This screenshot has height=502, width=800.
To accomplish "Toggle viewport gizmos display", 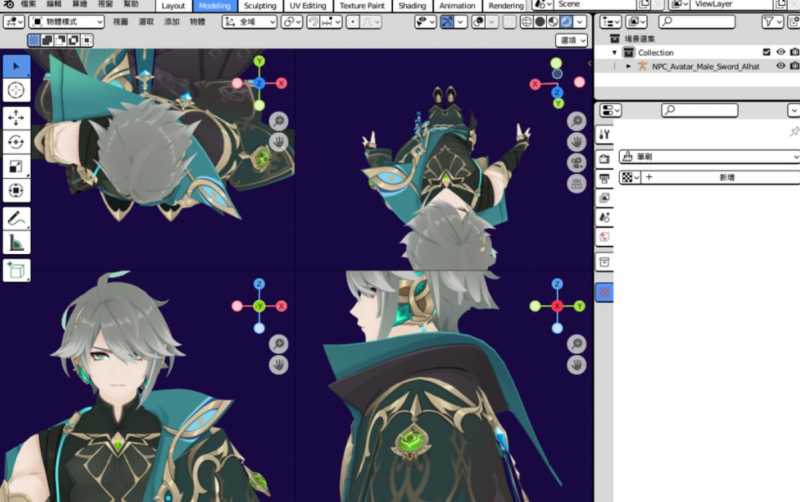I will pos(447,22).
